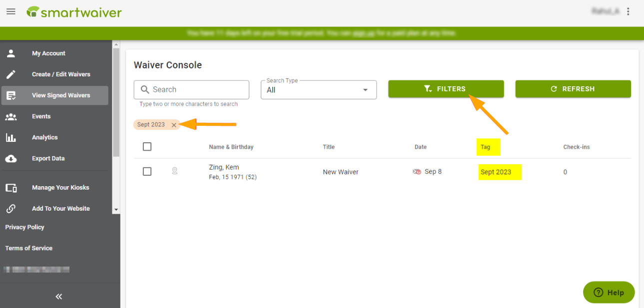Click the Smartwaiver logo
644x308 pixels.
point(74,12)
